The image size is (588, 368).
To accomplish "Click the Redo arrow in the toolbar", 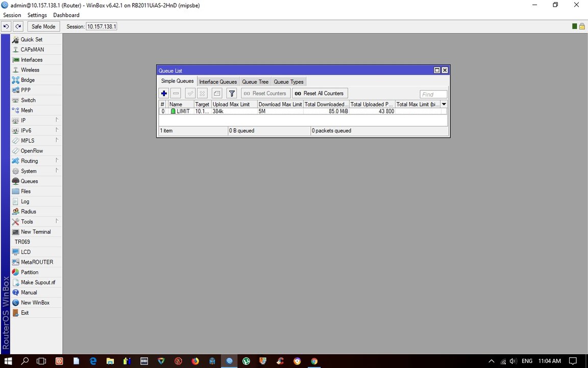I will 18,27.
